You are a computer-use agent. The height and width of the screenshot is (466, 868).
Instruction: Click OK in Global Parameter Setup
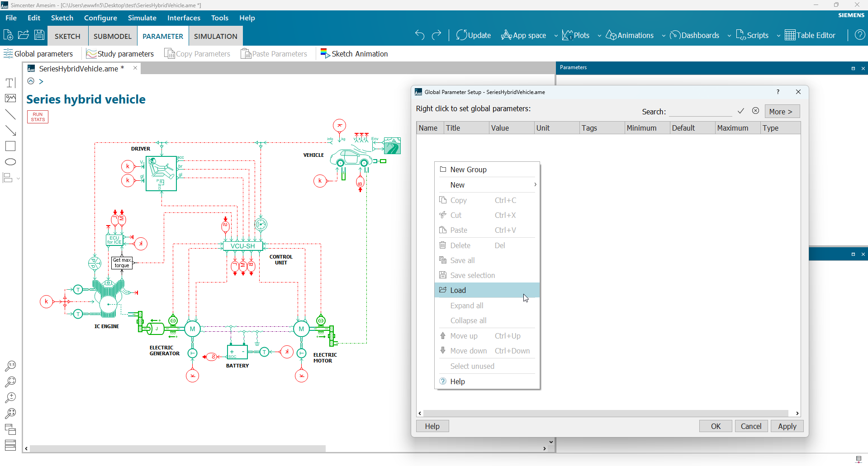point(716,426)
